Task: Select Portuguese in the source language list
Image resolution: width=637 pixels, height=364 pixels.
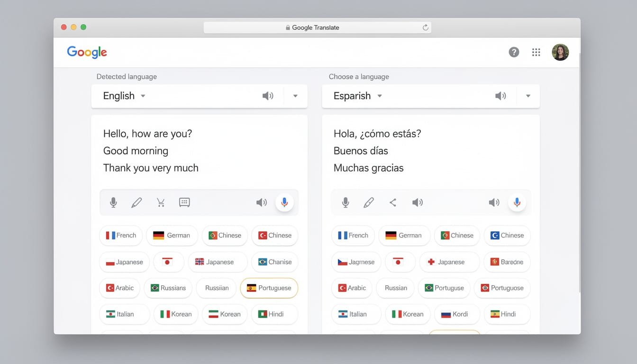Action: (269, 288)
